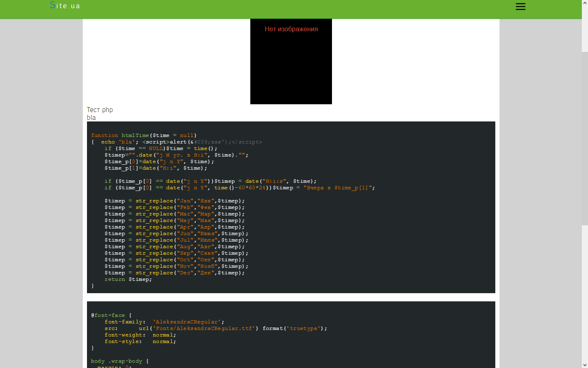Click the str_replace line containing "Dec"
The height and width of the screenshot is (368, 588).
coord(174,273)
